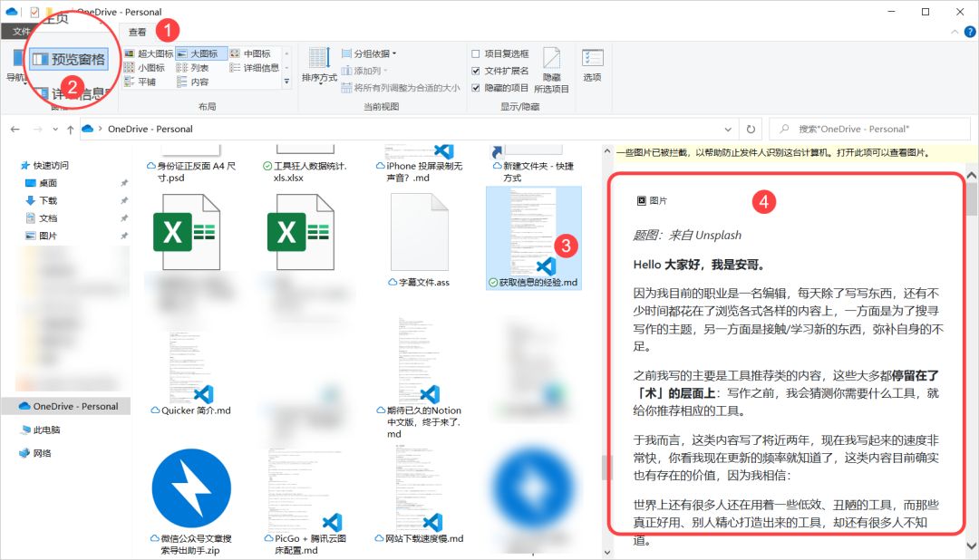Expand the layout gallery more arrow
The height and width of the screenshot is (560, 979).
pos(286,82)
